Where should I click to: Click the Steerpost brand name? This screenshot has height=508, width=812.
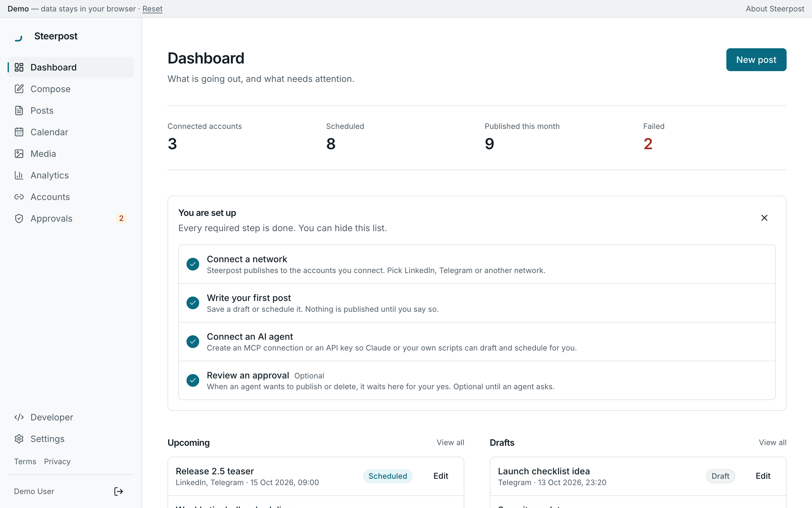(x=56, y=36)
